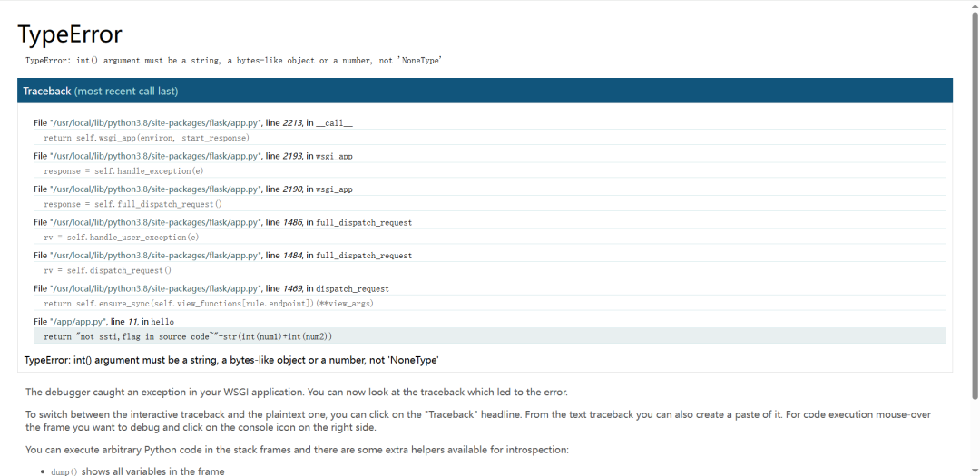980x476 pixels.
Task: Expand the wsgi_app frame at line 2190
Action: point(193,189)
